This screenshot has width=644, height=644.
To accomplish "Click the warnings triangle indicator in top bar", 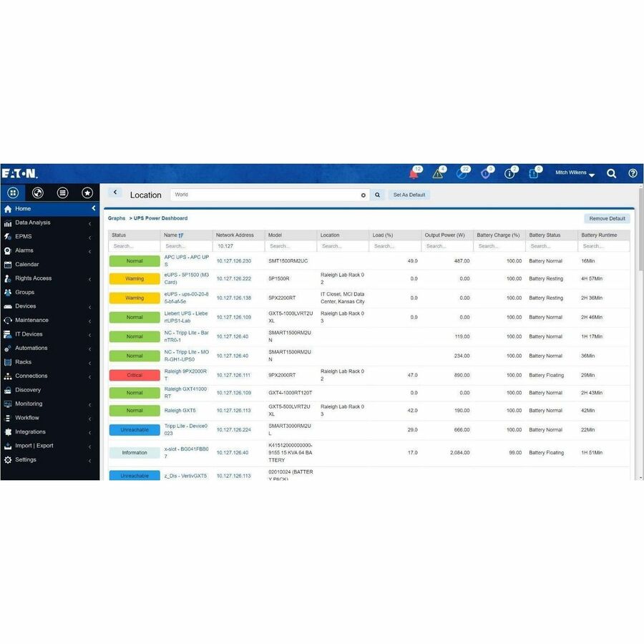I will point(438,173).
